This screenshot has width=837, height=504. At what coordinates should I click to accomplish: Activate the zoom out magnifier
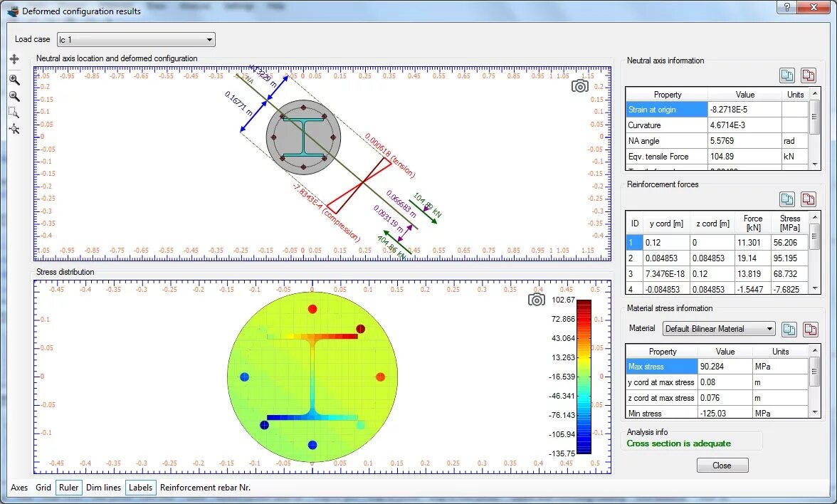coord(14,97)
